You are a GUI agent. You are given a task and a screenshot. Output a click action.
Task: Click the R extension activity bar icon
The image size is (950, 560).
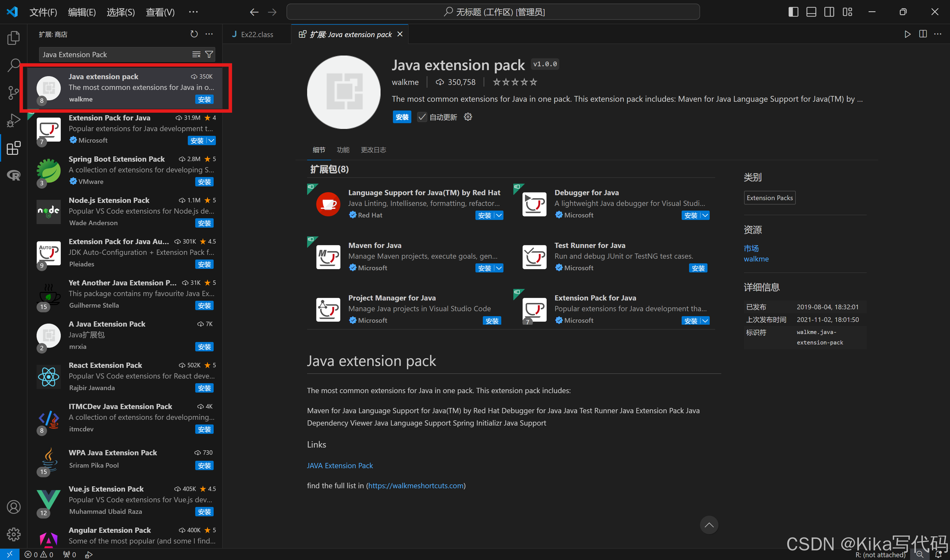13,175
